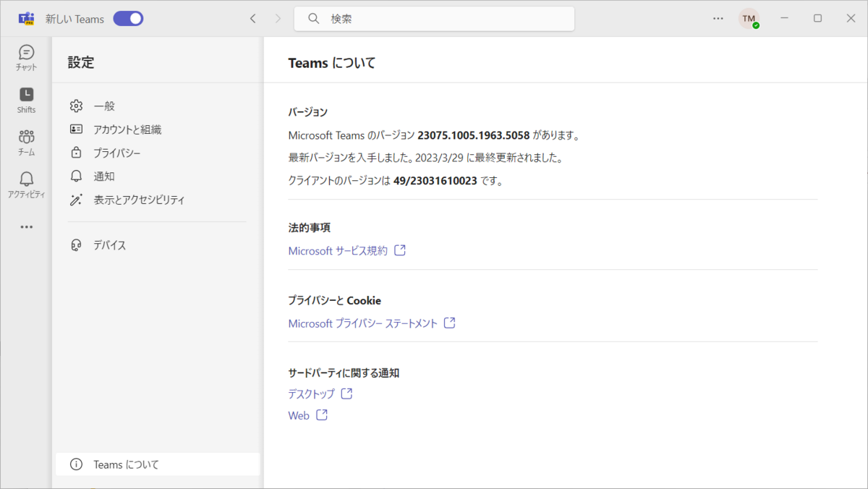This screenshot has height=489, width=868.
Task: Select プライバシー settings category
Action: (157, 153)
